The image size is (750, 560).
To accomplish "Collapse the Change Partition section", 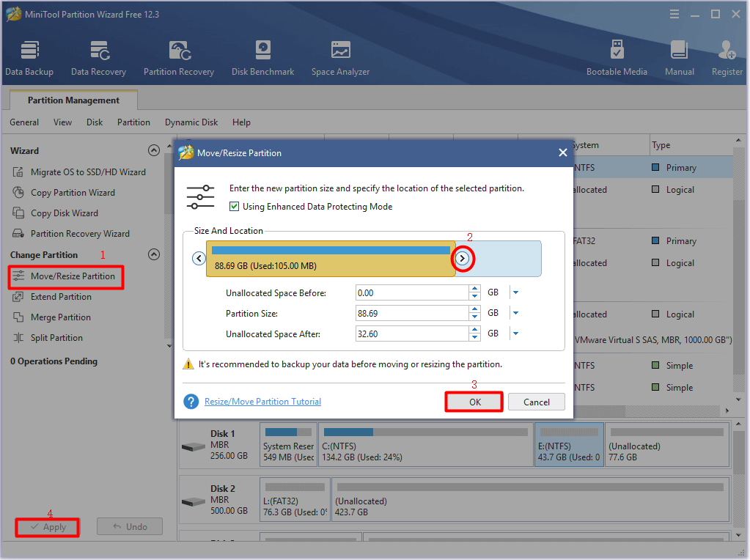I will pos(153,254).
